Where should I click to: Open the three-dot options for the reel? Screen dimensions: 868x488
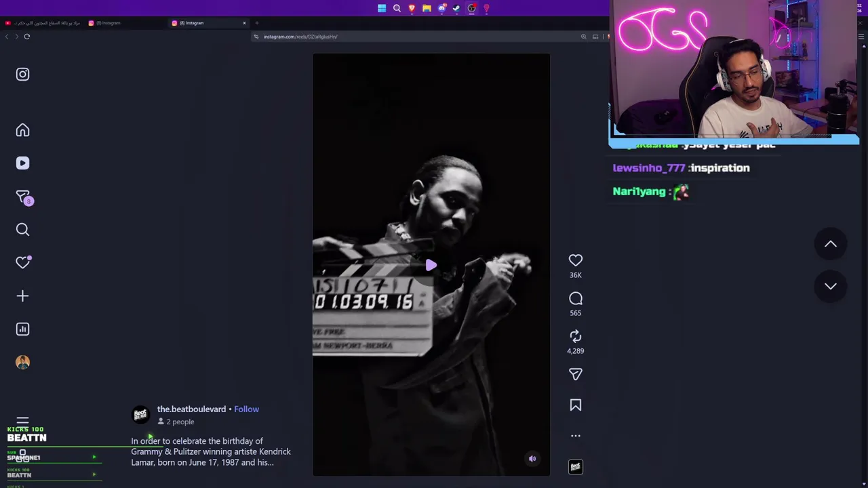point(576,436)
